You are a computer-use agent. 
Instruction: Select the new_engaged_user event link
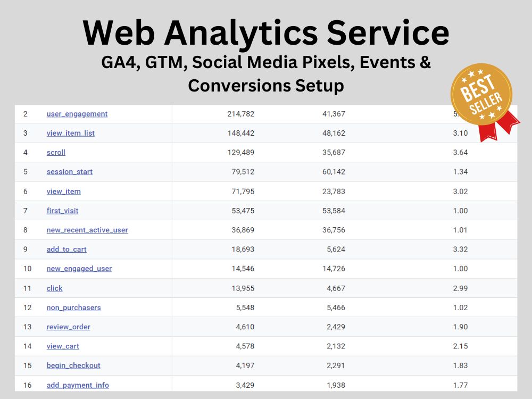coord(79,269)
